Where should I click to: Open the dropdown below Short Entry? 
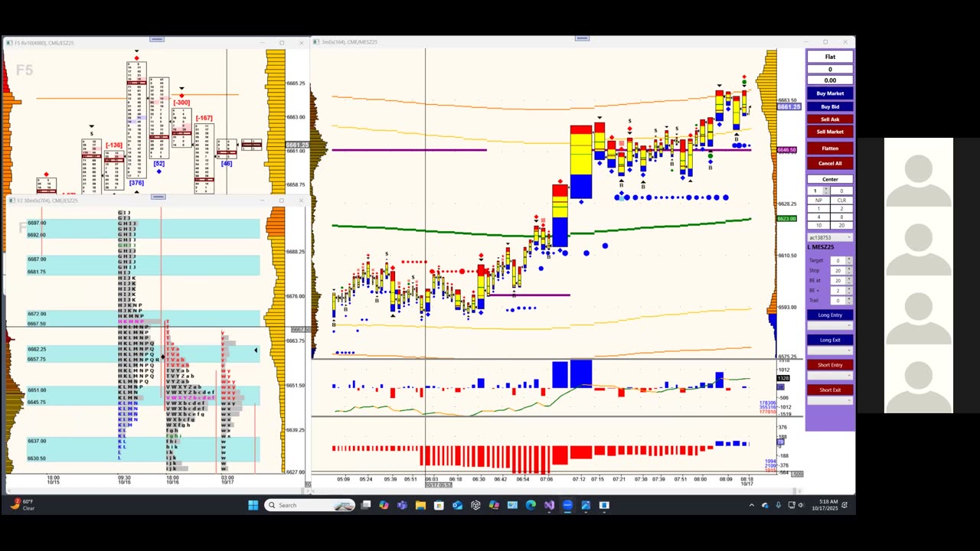pyautogui.click(x=830, y=375)
